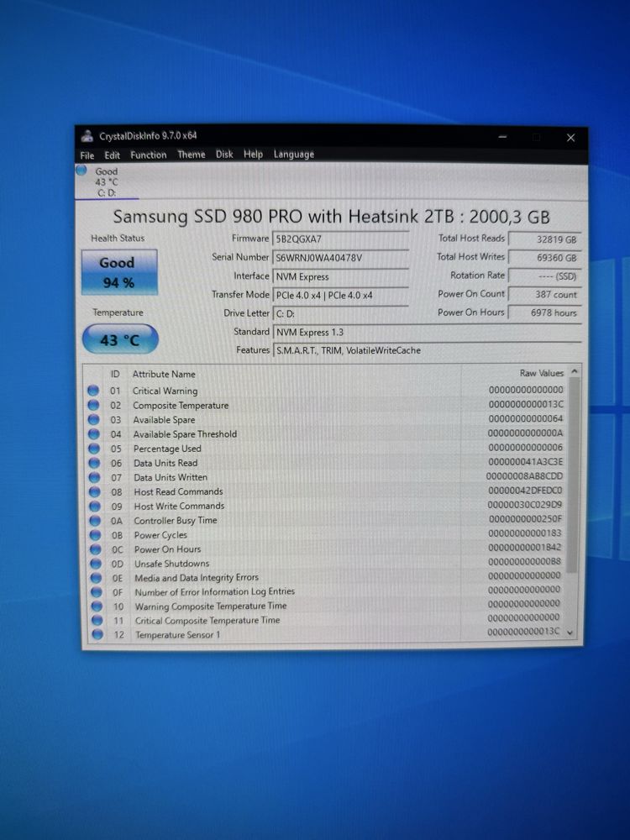This screenshot has height=840, width=630.
Task: Click the Attribute Name column header
Action: click(164, 374)
